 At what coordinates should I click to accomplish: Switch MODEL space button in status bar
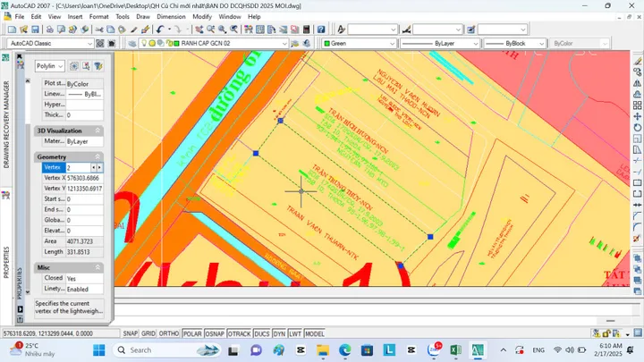click(x=315, y=333)
